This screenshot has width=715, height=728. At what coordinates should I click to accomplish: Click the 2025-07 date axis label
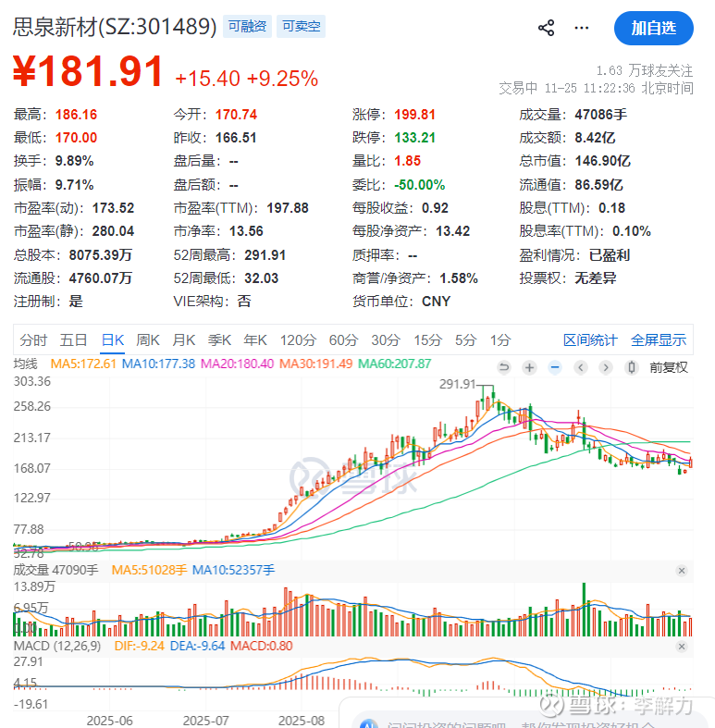click(205, 721)
